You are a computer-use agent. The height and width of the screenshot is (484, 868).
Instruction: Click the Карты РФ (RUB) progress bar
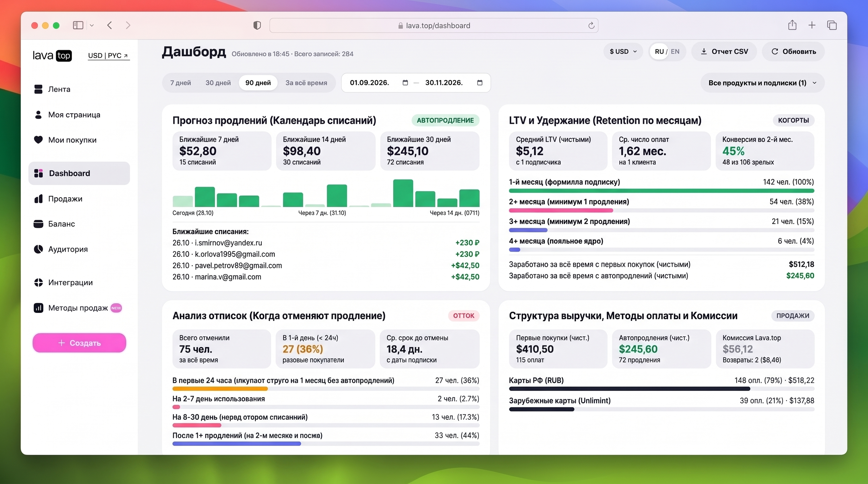pyautogui.click(x=661, y=389)
